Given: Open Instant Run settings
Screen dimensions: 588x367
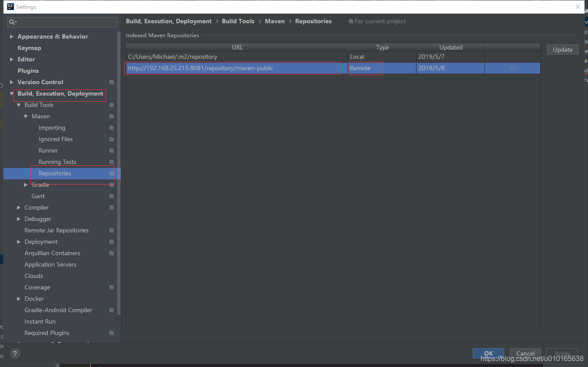Looking at the screenshot, I should (40, 321).
